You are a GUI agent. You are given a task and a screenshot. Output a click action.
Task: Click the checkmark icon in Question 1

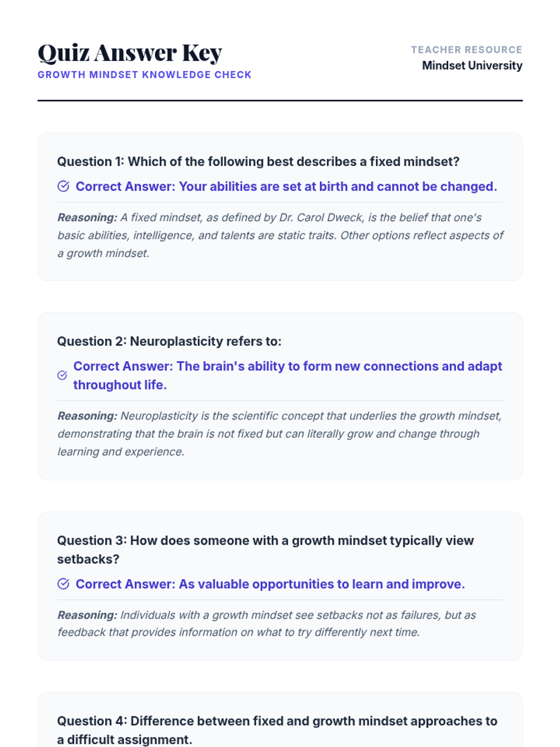(x=63, y=187)
